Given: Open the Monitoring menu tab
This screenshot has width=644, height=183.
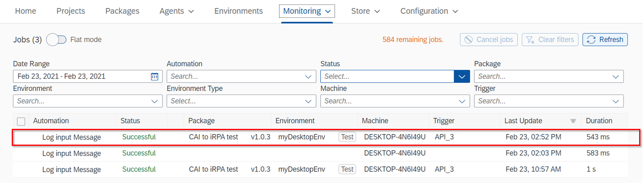Looking at the screenshot, I should [x=307, y=11].
